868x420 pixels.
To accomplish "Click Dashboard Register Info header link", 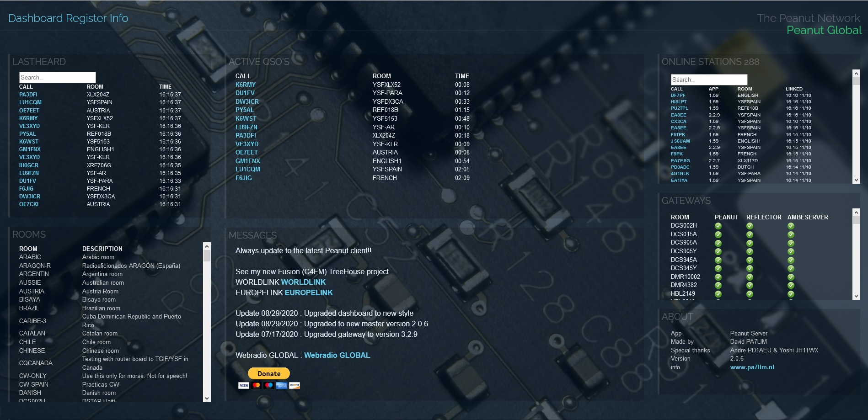I will 68,18.
